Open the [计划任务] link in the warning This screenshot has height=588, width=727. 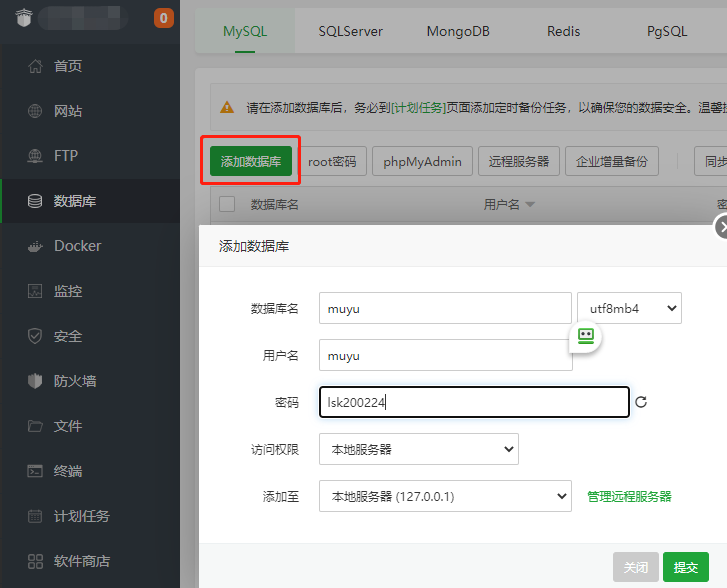419,108
